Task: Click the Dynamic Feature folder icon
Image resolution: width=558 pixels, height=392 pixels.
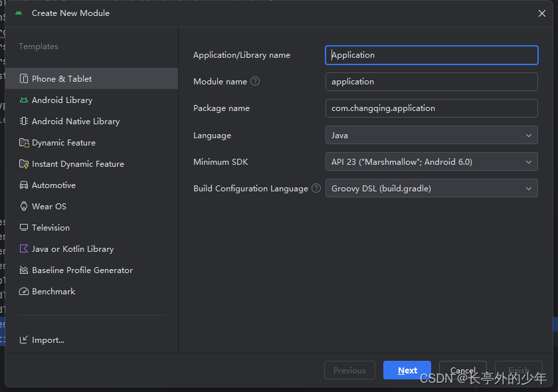Action: (x=24, y=143)
